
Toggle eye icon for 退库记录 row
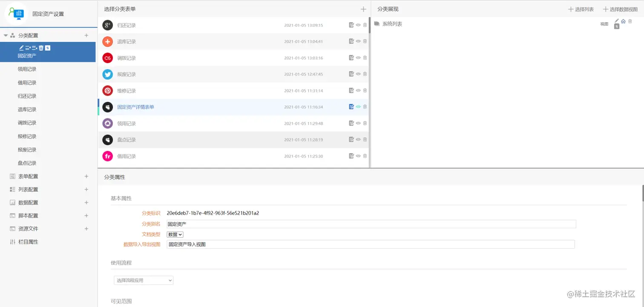(358, 41)
